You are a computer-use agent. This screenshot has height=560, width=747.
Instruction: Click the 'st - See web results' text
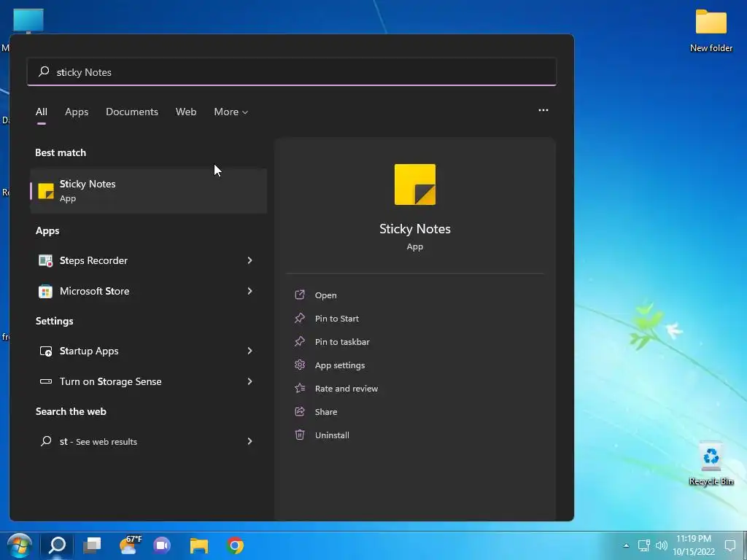tap(98, 441)
